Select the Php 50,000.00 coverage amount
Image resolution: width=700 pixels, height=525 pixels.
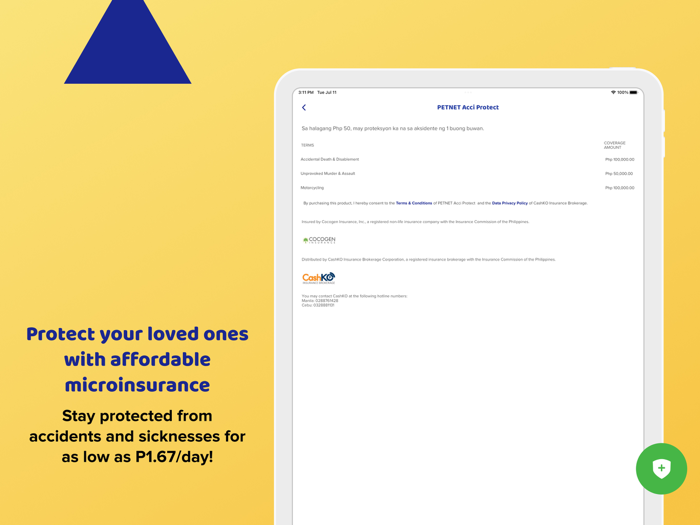tap(619, 174)
